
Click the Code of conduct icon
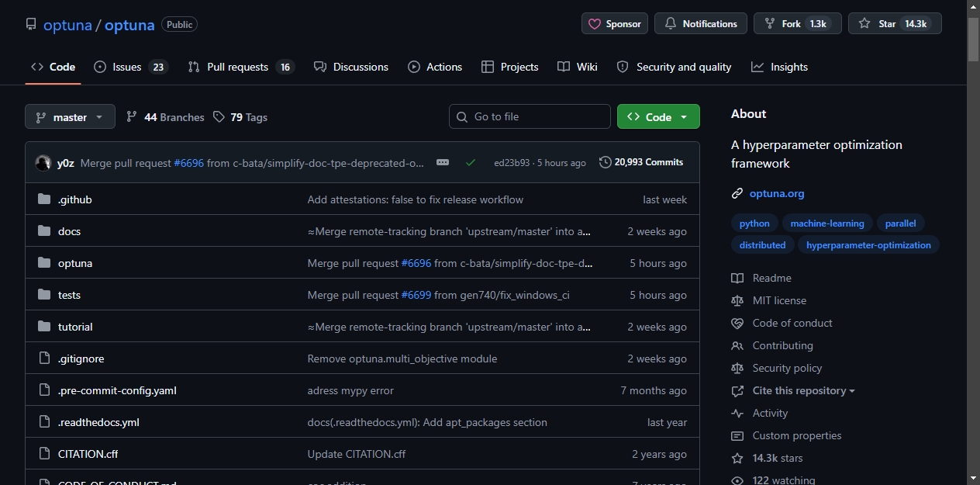tap(737, 323)
